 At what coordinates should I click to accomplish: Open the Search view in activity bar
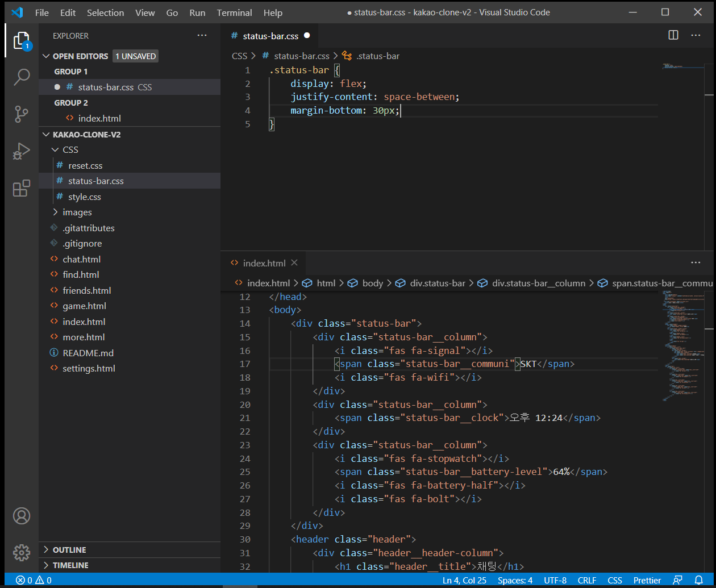[x=22, y=77]
